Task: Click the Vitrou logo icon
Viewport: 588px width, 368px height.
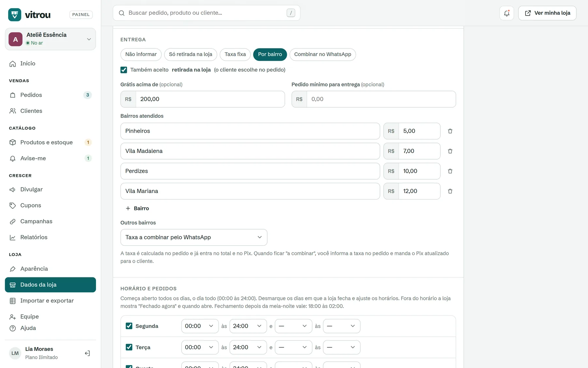Action: 15,15
